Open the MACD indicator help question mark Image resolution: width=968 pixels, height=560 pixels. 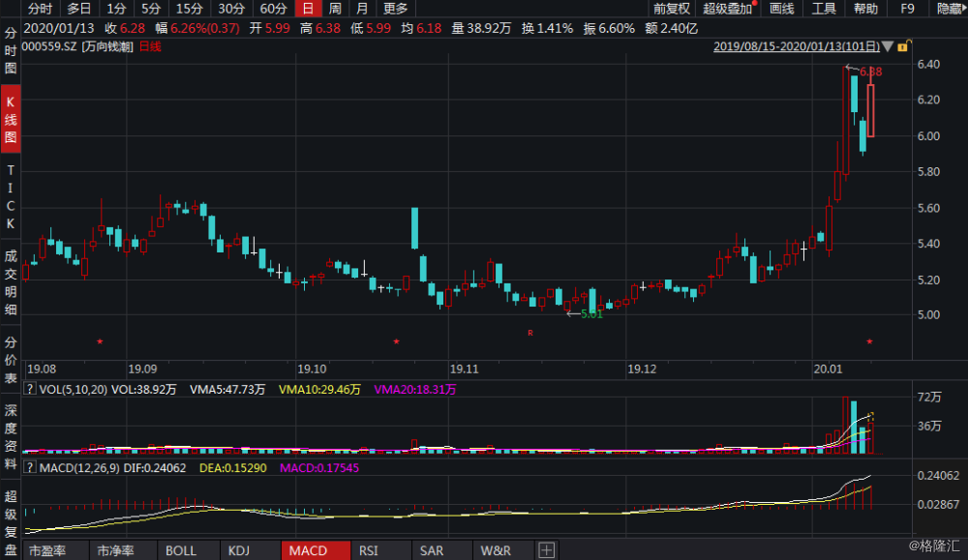[29, 467]
